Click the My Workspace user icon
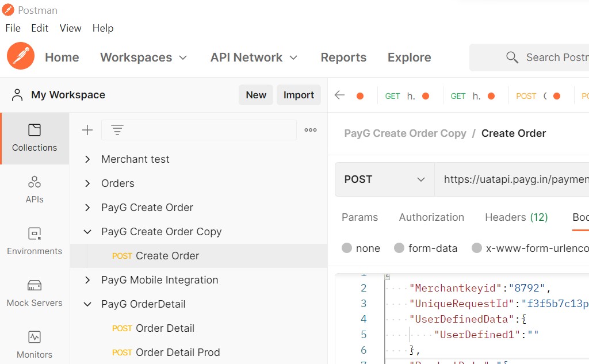This screenshot has height=364, width=589. coord(17,95)
